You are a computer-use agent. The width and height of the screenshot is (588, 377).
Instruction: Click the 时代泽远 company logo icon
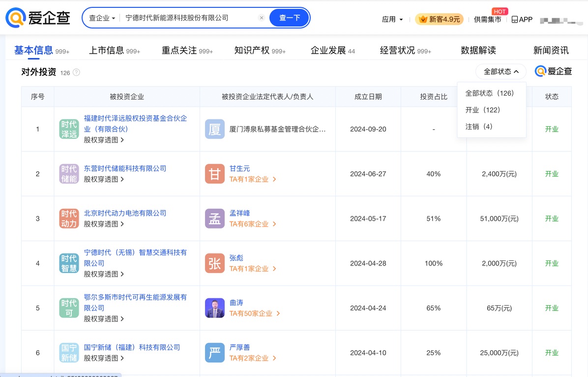pos(69,129)
